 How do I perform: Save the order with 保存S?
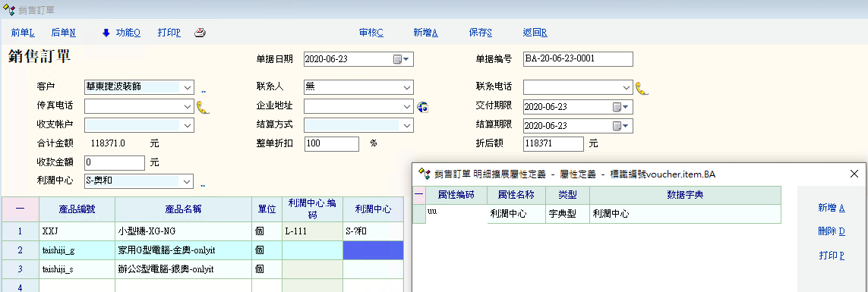point(481,33)
